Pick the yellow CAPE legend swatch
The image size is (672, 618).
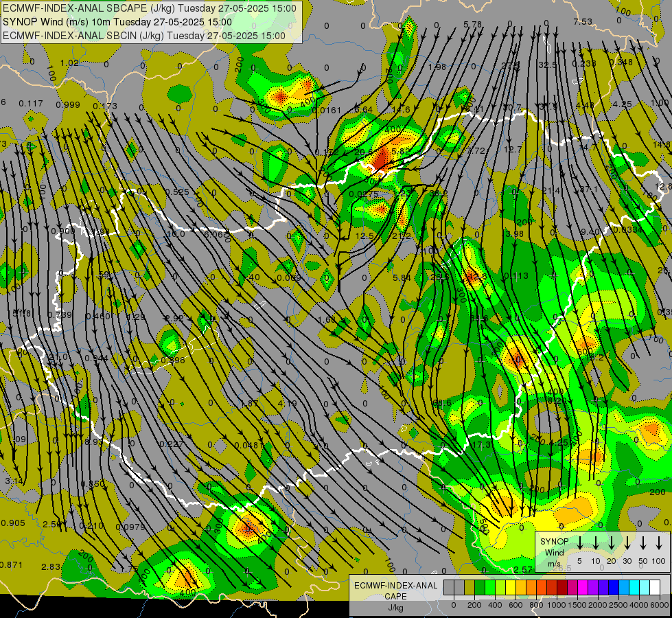(511, 587)
